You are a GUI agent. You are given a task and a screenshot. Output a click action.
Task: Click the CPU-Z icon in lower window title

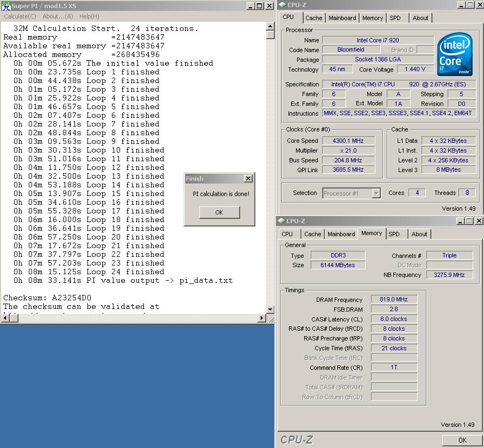(281, 221)
